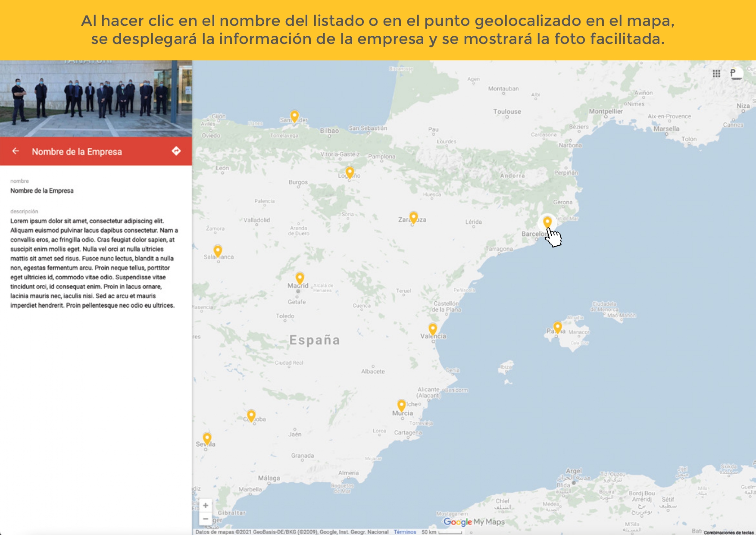The height and width of the screenshot is (535, 756).
Task: Click the Valladolid city label
Action: [x=256, y=220]
